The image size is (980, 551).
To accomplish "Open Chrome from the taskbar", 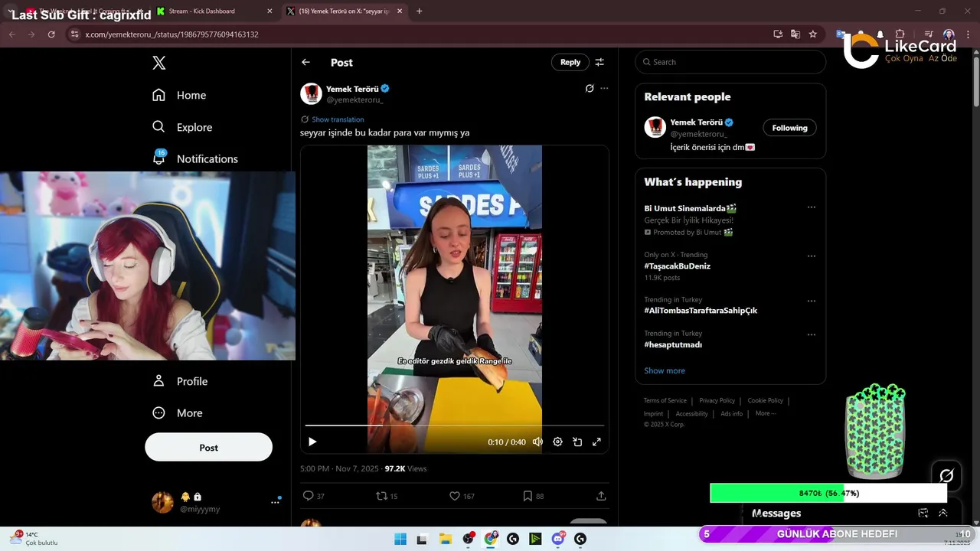I will (491, 539).
